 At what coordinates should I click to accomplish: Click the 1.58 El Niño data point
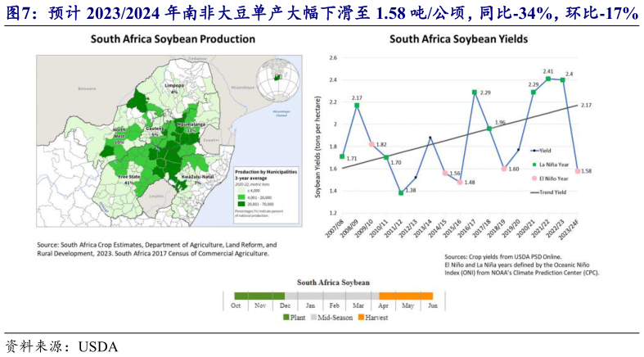pos(578,171)
